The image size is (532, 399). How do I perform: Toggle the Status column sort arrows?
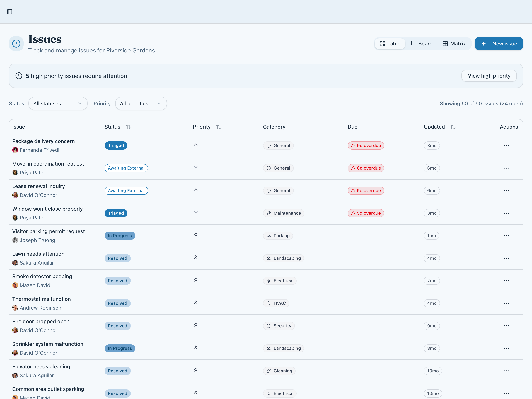(129, 127)
